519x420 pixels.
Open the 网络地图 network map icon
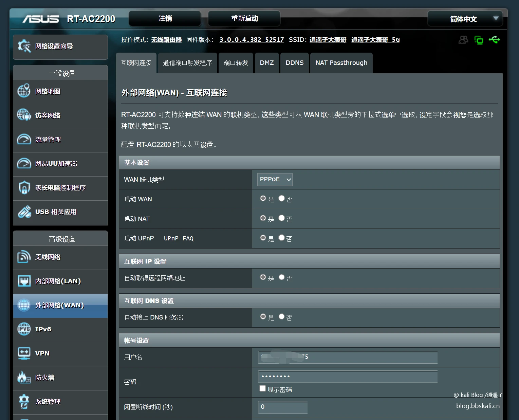(x=24, y=91)
